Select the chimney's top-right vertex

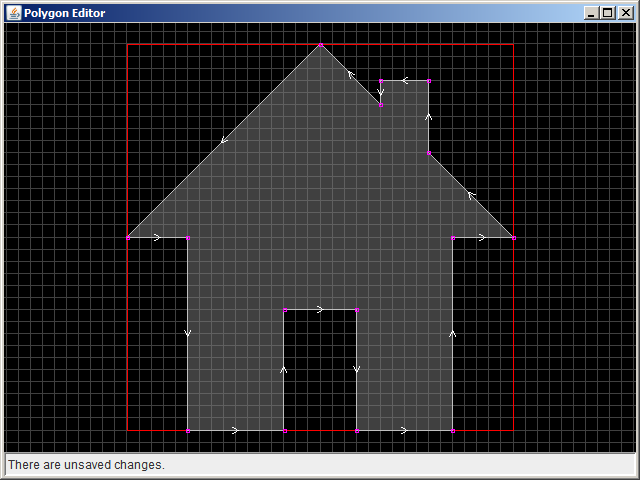tap(429, 82)
